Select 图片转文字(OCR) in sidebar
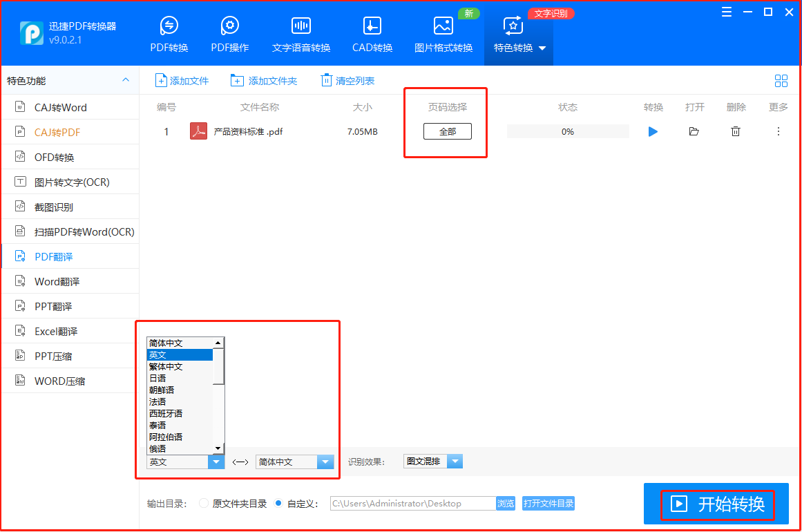Viewport: 802px width, 532px height. (70, 182)
